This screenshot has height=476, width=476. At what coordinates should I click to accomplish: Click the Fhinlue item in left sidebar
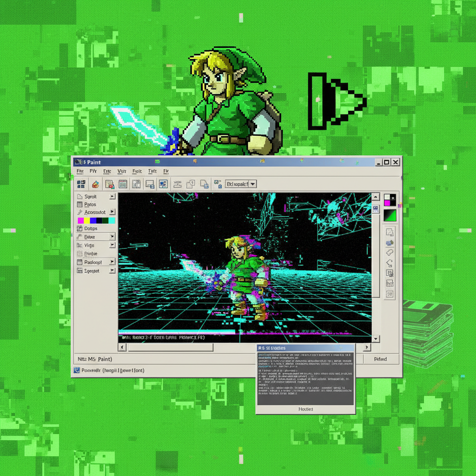coord(91,254)
